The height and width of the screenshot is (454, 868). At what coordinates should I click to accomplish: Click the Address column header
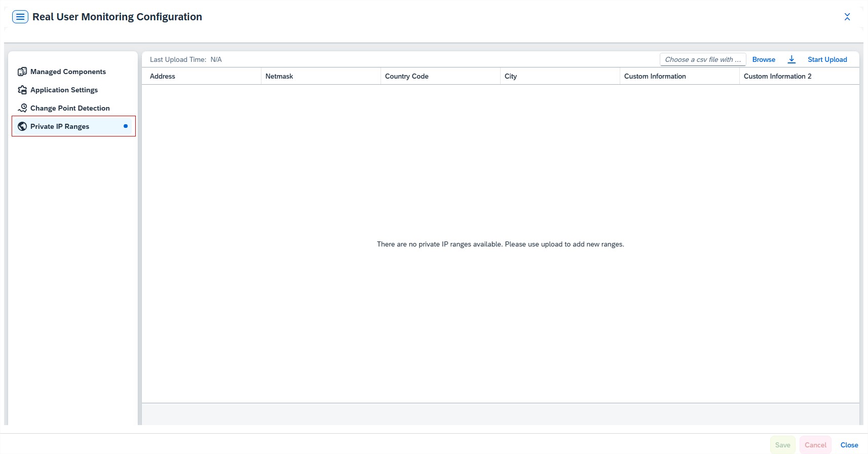[x=163, y=76]
